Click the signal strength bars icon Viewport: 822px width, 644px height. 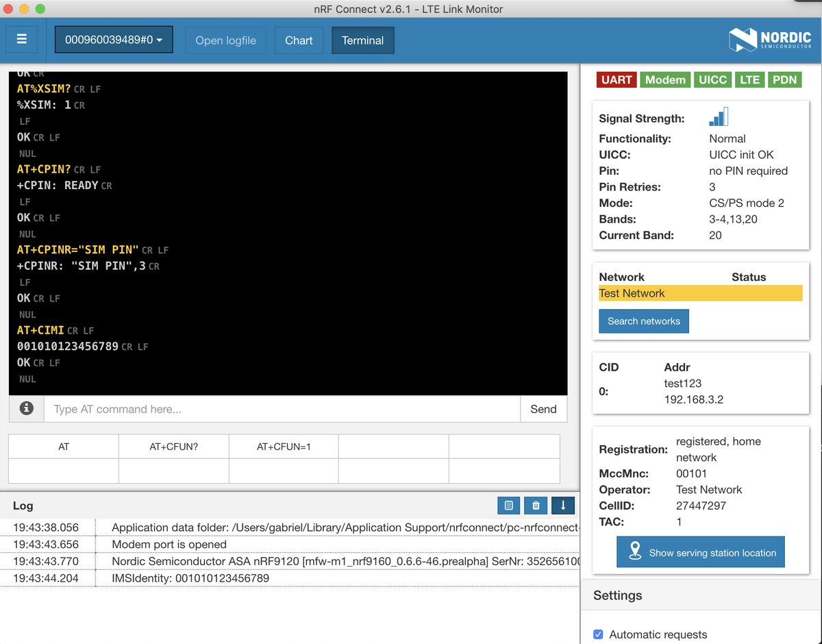point(719,117)
